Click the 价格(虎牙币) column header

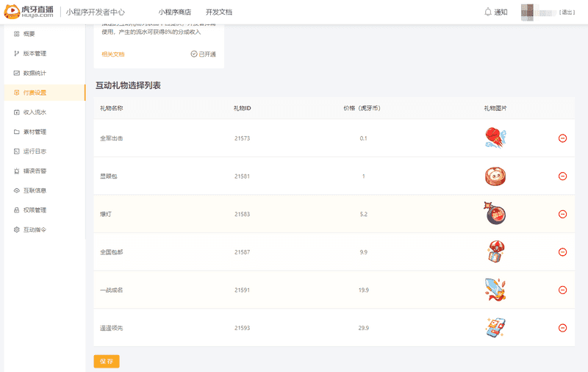(362, 108)
